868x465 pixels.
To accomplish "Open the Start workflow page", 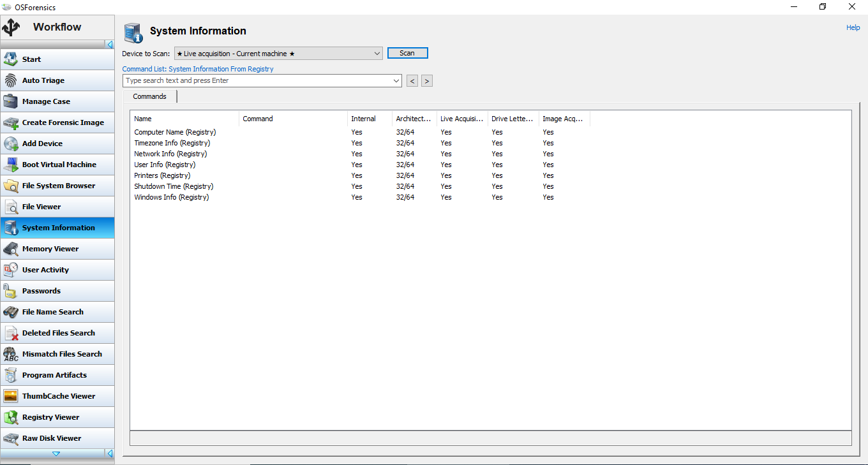I will tap(57, 59).
